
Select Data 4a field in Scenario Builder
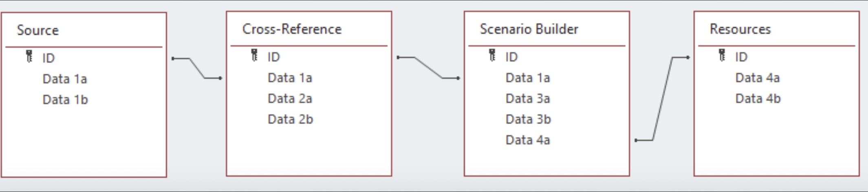[x=528, y=140]
